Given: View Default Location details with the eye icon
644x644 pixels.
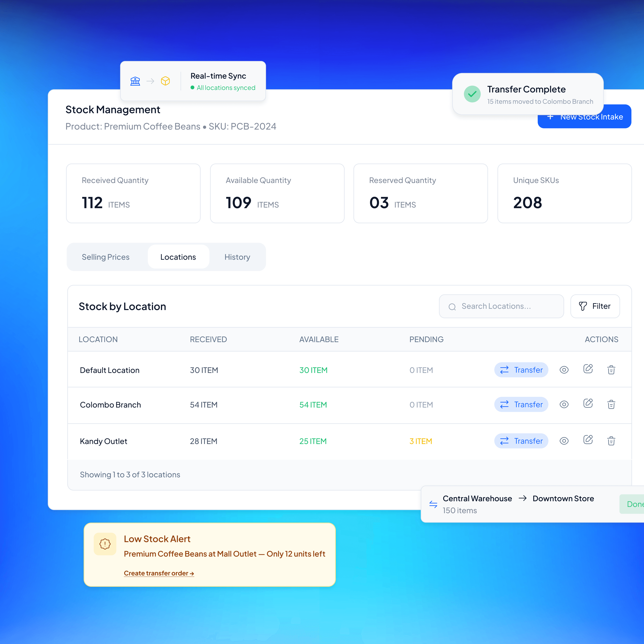Looking at the screenshot, I should click(564, 370).
